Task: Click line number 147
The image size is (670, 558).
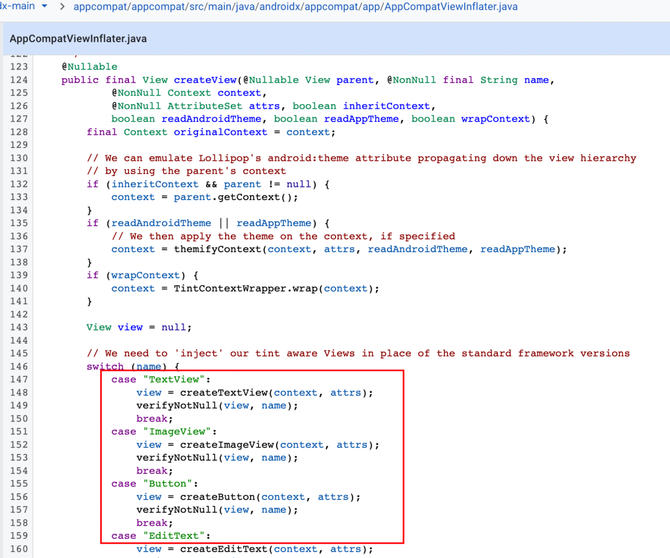Action: [x=19, y=379]
